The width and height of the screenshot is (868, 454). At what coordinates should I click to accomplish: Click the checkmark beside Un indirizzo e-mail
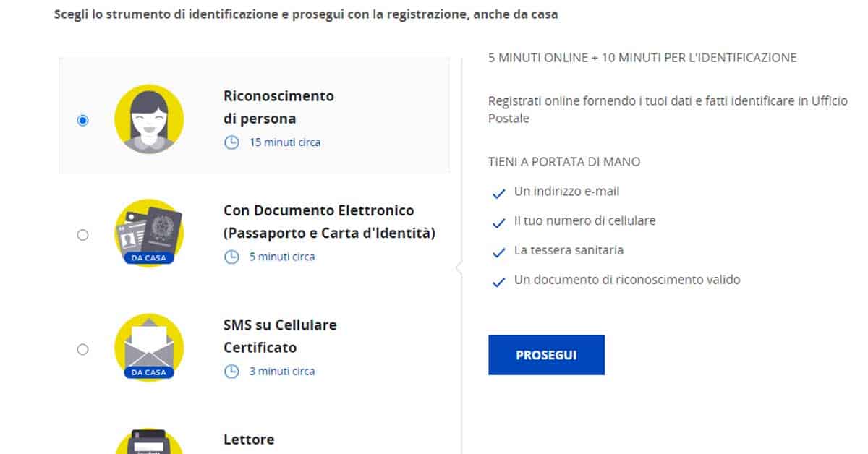coord(498,192)
